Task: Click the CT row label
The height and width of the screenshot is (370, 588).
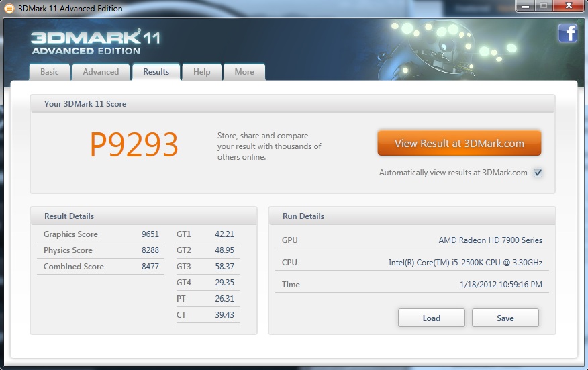Action: [x=181, y=315]
